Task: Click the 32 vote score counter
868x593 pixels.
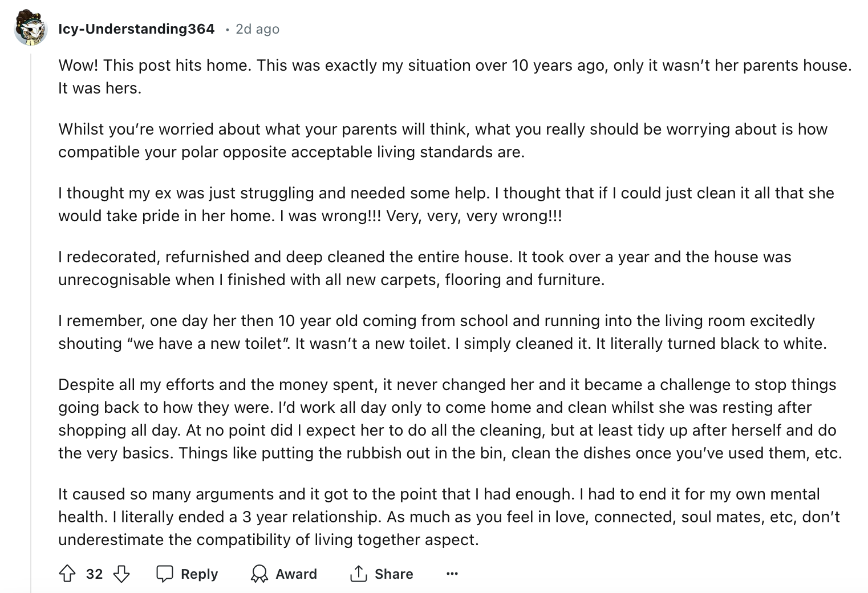Action: [94, 574]
